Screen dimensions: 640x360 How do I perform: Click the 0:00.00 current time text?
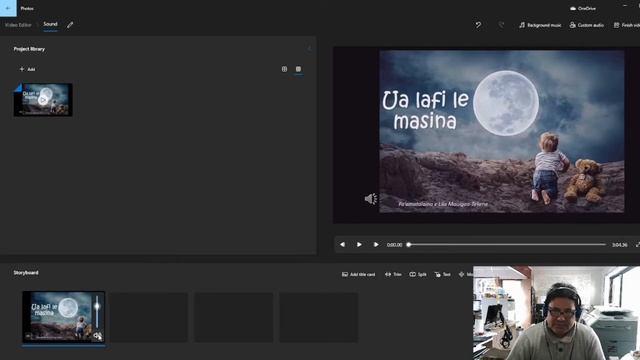[x=394, y=245]
